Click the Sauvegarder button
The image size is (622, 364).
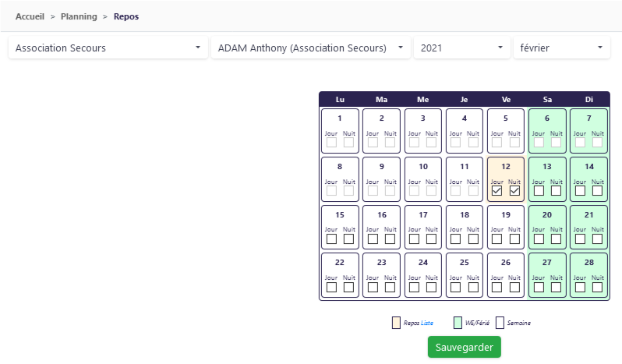pyautogui.click(x=465, y=346)
